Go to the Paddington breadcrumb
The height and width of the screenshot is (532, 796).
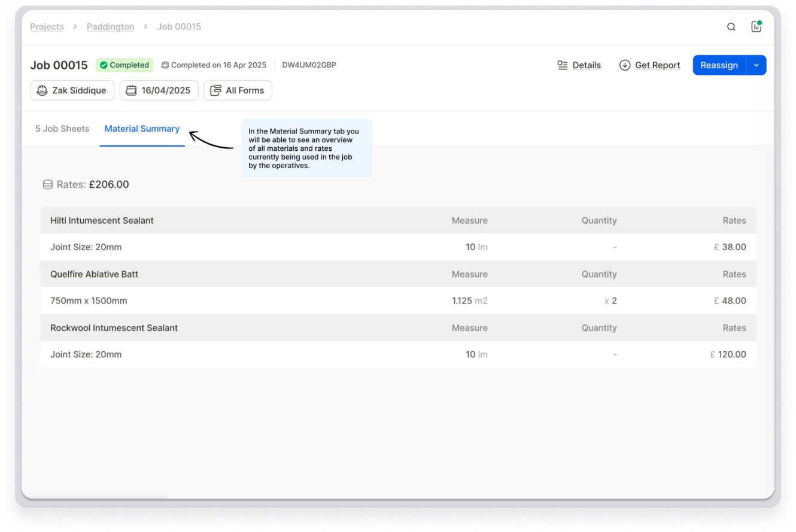(110, 27)
